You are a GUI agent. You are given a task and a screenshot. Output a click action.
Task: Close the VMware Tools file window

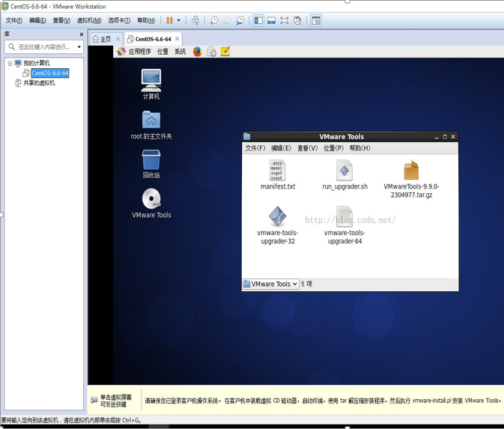pos(453,137)
